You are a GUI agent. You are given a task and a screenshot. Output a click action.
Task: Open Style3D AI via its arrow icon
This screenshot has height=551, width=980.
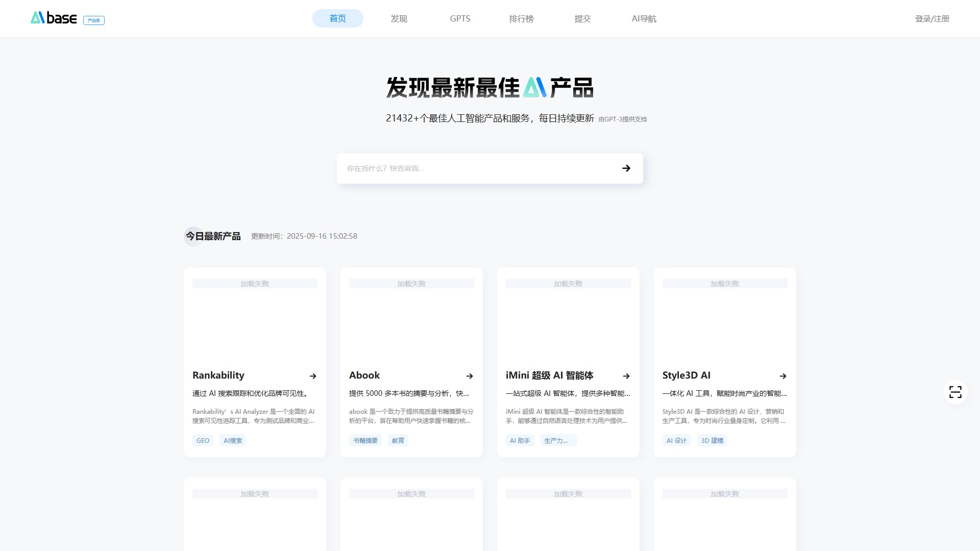click(x=783, y=376)
